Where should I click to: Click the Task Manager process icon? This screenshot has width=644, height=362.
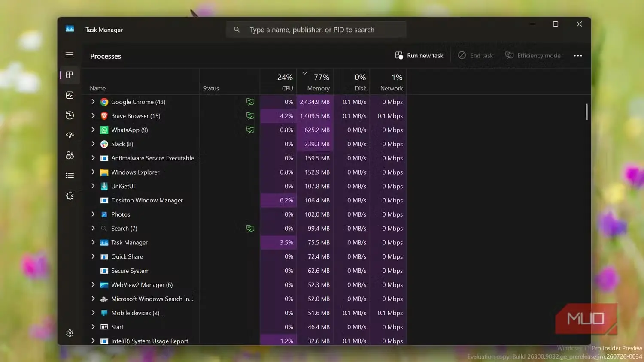click(104, 243)
